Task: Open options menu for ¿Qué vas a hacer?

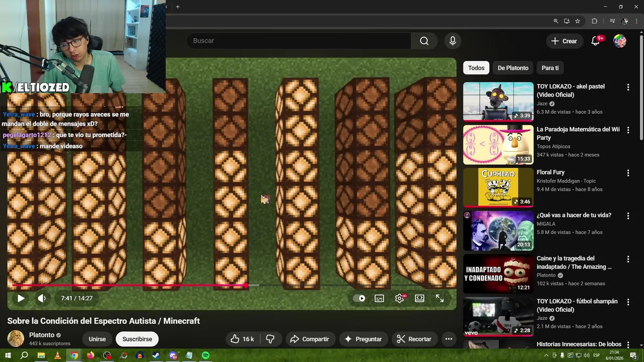Action: [628, 216]
